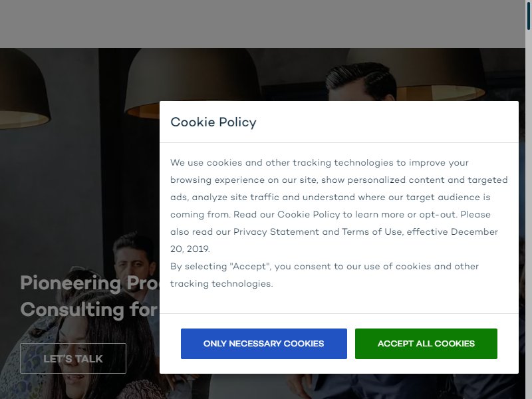Click the 'December 20, 2019' effective date text
This screenshot has height=399, width=532.
click(334, 240)
